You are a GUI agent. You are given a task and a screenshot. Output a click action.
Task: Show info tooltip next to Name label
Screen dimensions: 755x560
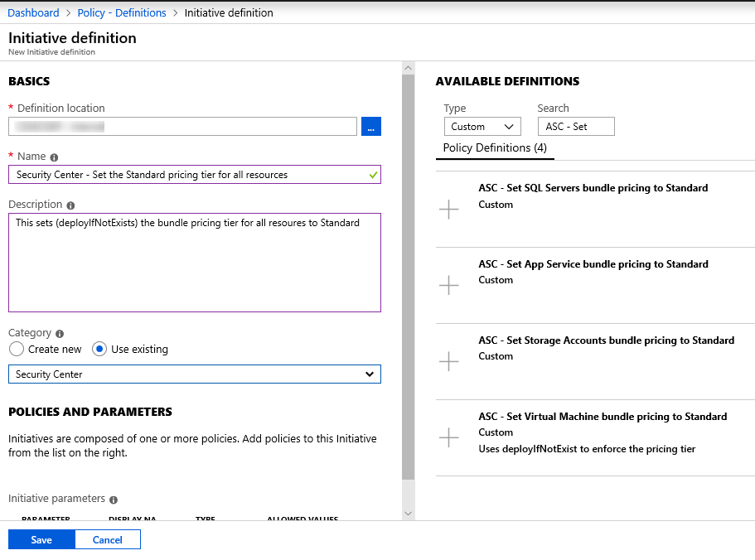[54, 157]
